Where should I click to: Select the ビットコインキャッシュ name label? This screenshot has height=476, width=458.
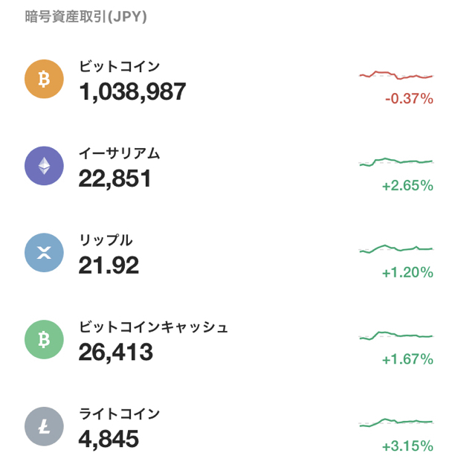click(153, 327)
